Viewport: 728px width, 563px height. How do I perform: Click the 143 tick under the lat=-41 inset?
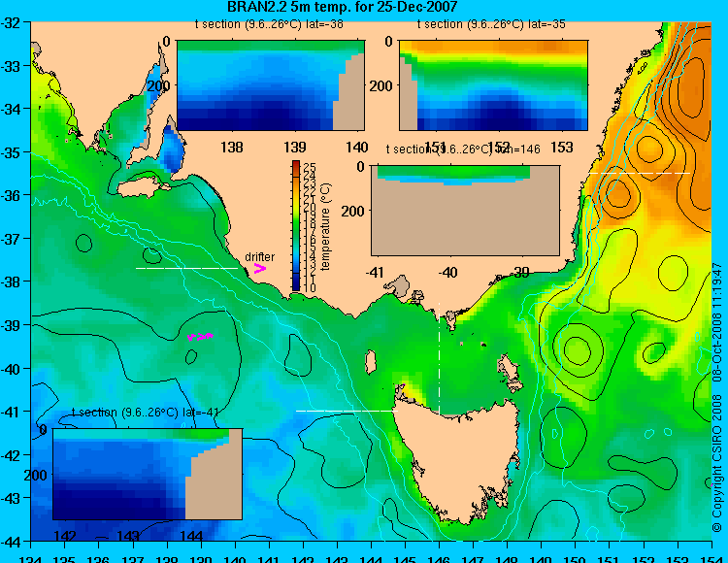pos(128,536)
